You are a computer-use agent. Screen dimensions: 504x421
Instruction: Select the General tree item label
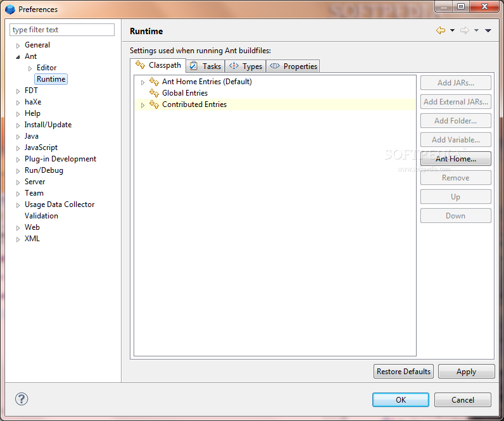(37, 45)
